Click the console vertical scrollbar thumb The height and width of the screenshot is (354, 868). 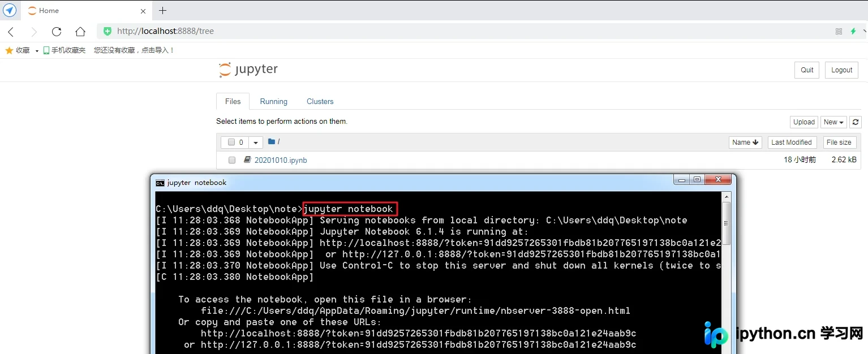click(727, 223)
